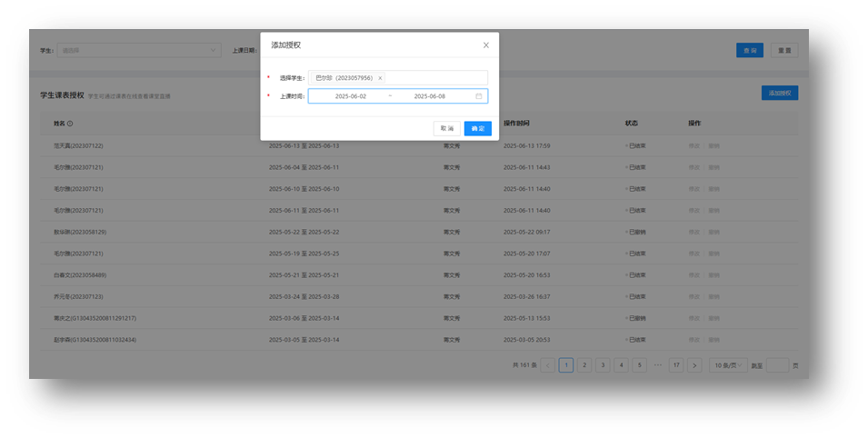Click operation time 2025-05-20 16:53

[526, 275]
